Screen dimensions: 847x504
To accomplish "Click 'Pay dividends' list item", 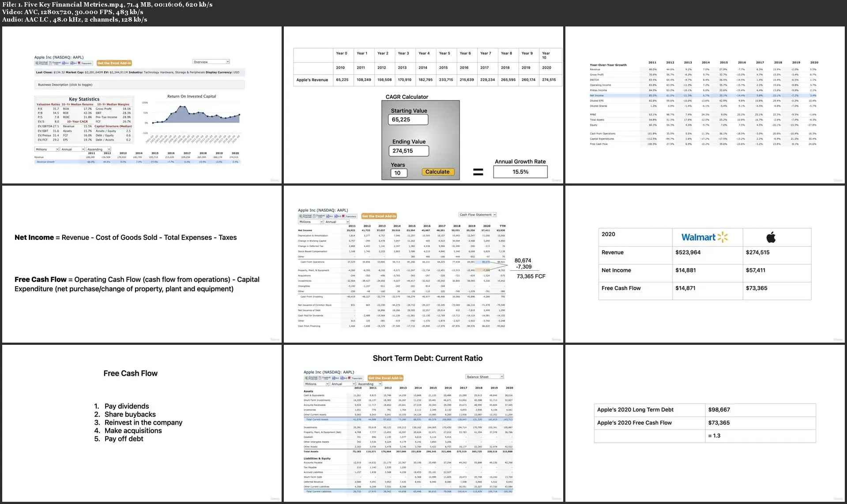I will (127, 406).
